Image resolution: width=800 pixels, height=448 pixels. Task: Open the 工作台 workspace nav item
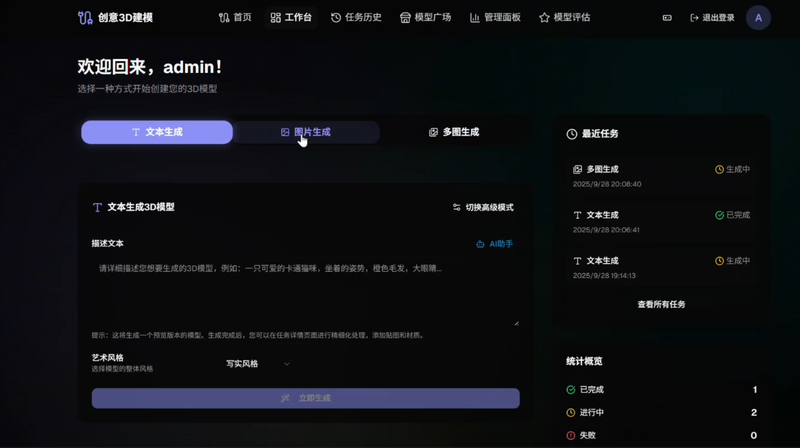tap(291, 18)
